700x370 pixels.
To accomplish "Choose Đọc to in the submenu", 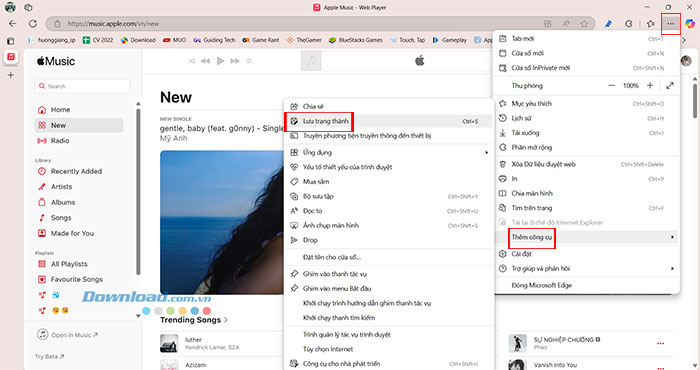I will (x=389, y=211).
